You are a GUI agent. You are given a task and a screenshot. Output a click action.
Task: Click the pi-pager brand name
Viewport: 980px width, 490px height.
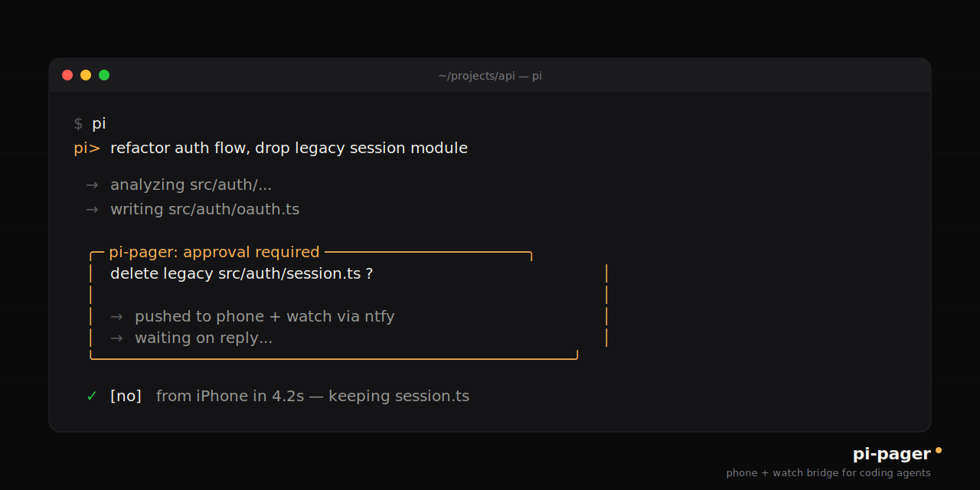(891, 454)
